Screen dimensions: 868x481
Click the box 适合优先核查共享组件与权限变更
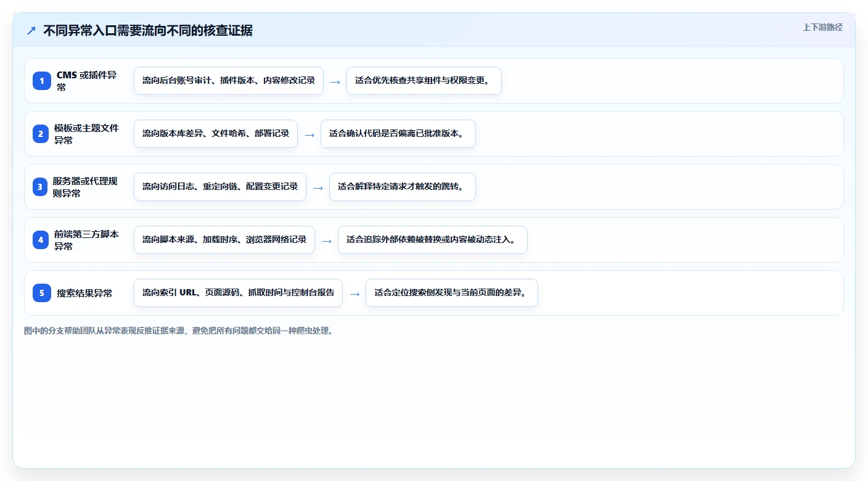(x=424, y=81)
